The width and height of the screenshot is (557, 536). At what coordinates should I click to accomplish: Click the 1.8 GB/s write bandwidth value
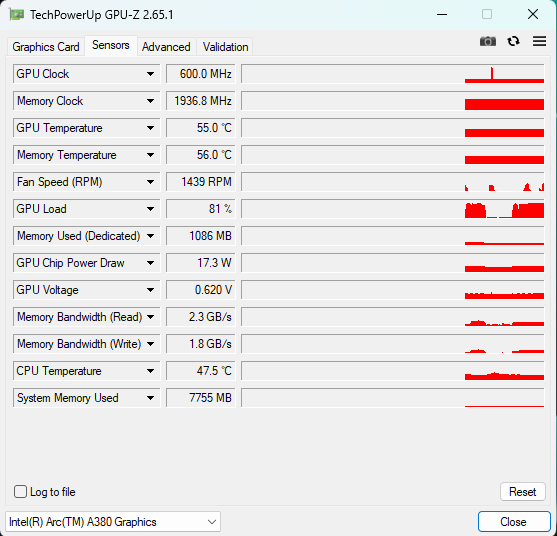pos(201,344)
